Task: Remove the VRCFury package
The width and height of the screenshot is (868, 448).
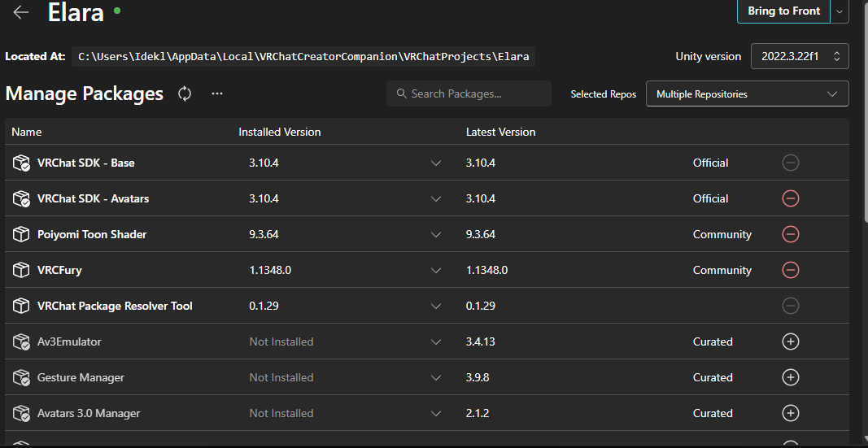Action: point(791,270)
